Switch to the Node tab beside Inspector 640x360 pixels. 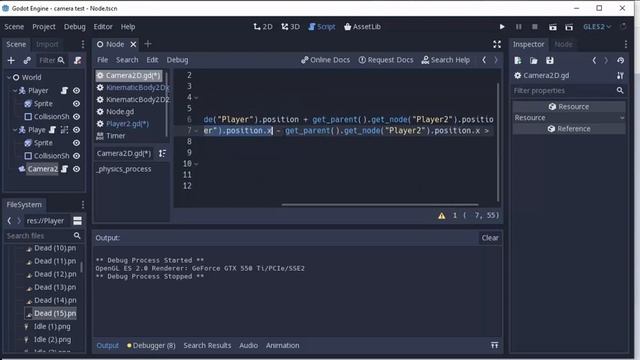(x=563, y=44)
